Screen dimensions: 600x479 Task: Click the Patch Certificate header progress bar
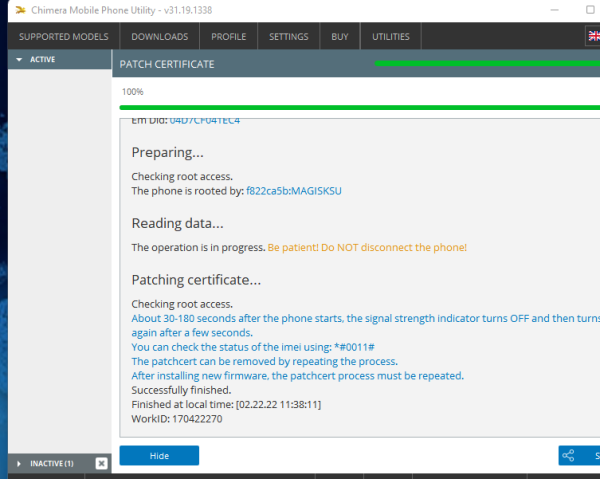(487, 64)
